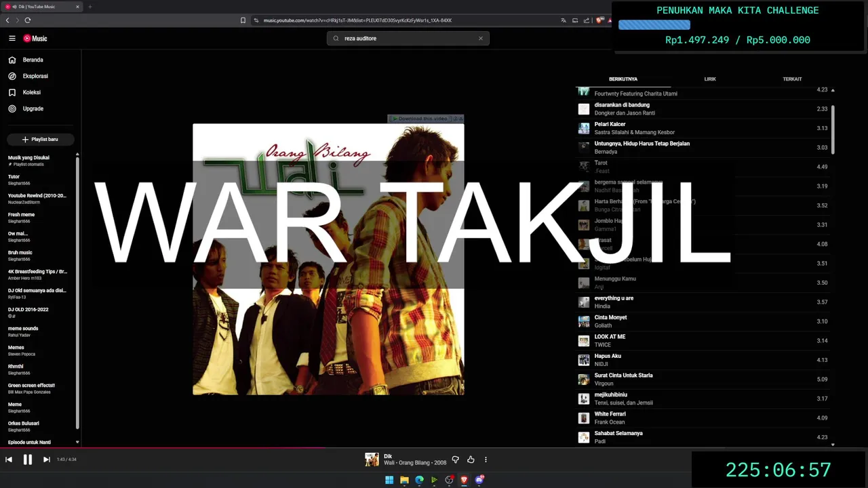Open the Eksplorasi section

coord(35,76)
